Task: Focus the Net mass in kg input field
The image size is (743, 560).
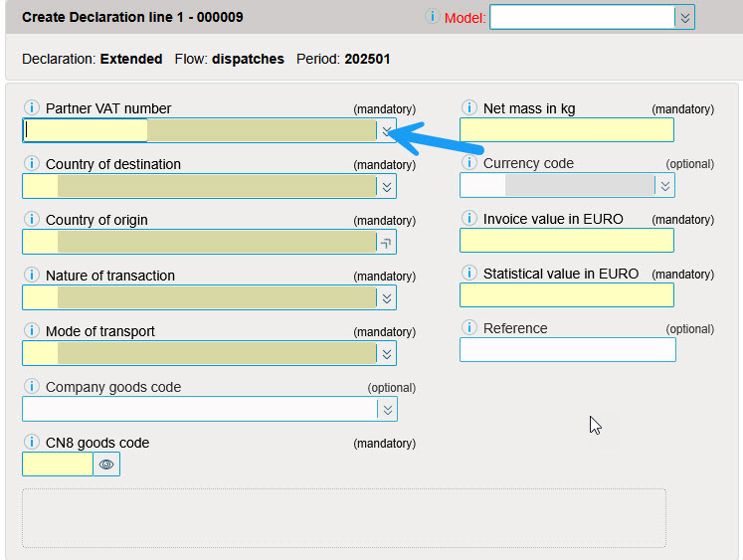Action: click(x=566, y=130)
